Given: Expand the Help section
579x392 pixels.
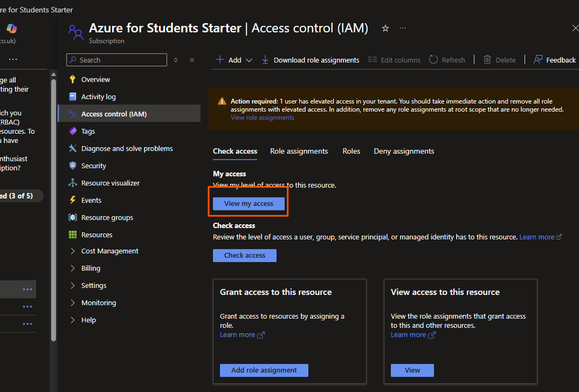Looking at the screenshot, I should pyautogui.click(x=73, y=320).
